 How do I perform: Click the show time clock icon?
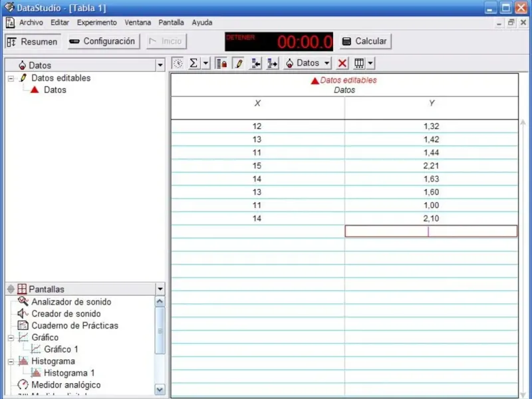(178, 63)
